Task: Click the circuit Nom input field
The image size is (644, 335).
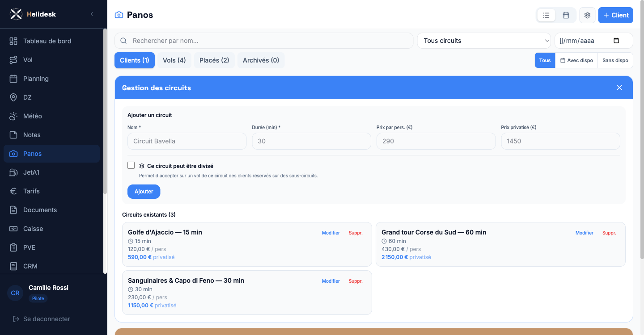Action: tap(187, 141)
